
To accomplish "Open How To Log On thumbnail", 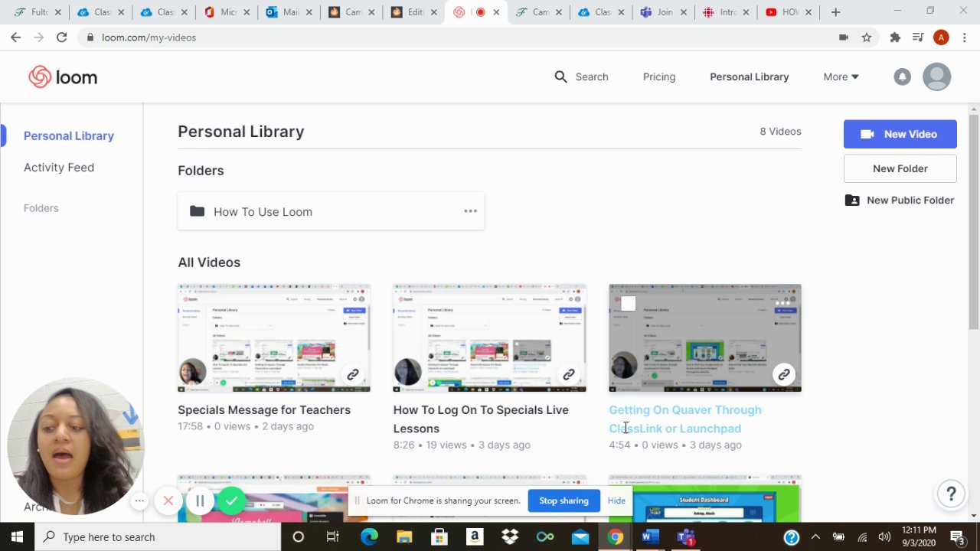I will click(490, 337).
